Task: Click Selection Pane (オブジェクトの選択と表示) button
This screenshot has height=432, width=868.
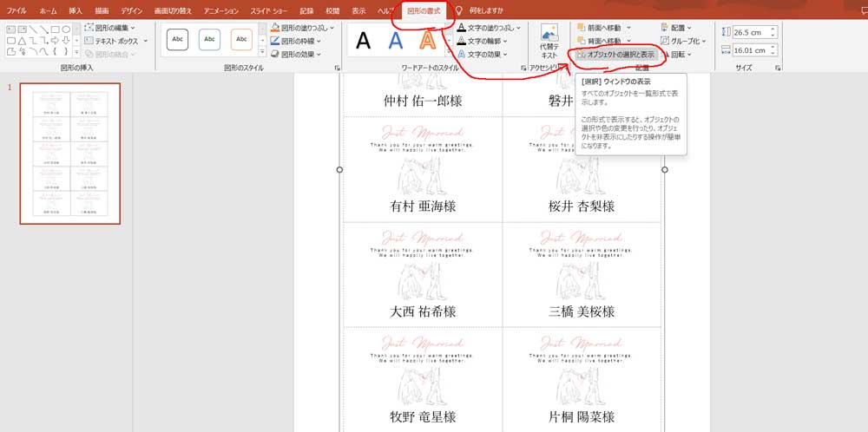Action: pyautogui.click(x=615, y=54)
